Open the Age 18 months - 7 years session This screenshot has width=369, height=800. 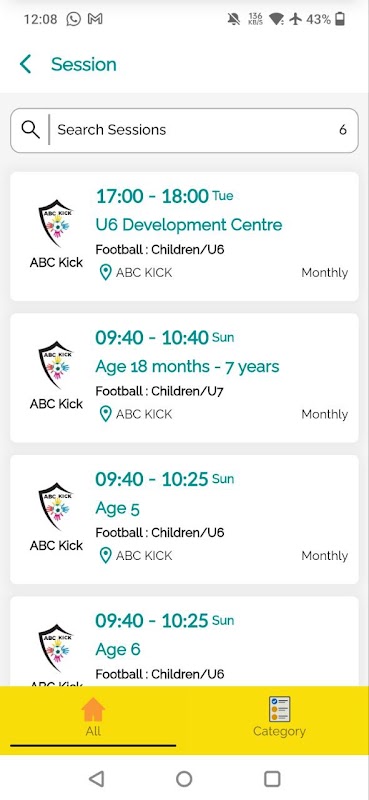[184, 378]
